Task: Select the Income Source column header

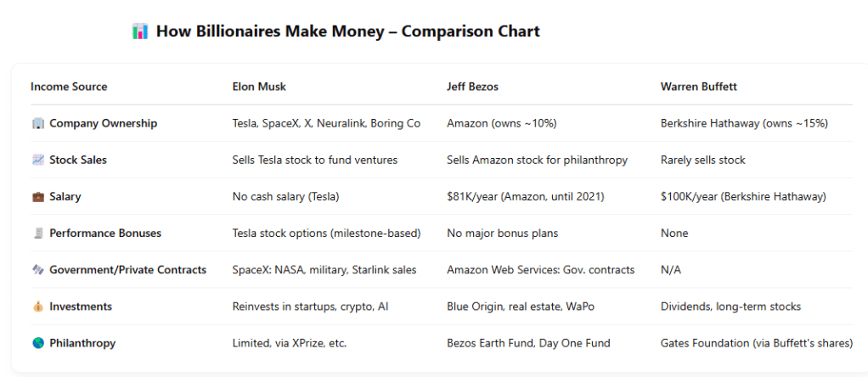Action: (69, 87)
